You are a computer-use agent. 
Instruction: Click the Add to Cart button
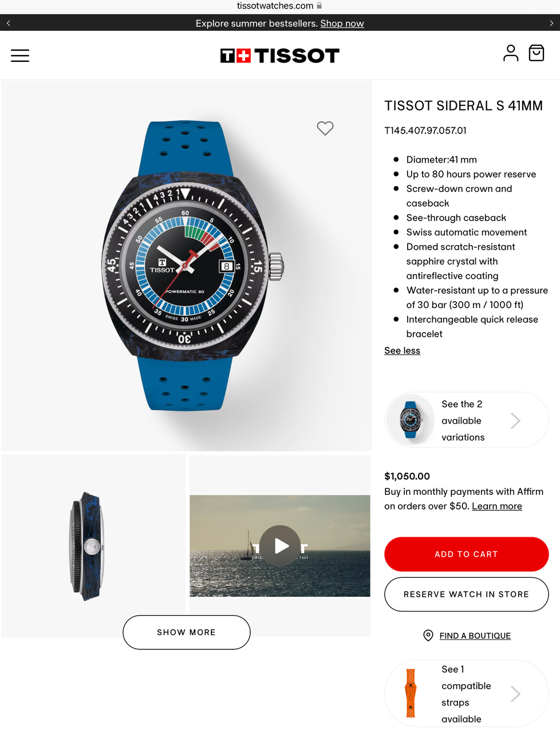pyautogui.click(x=467, y=554)
